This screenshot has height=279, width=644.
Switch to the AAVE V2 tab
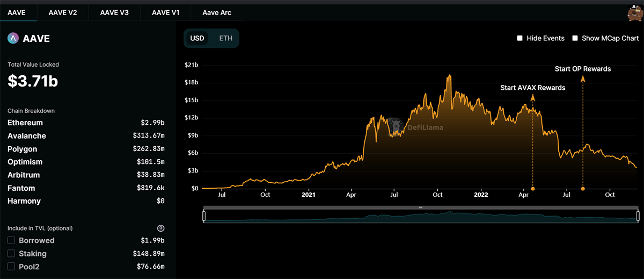63,12
